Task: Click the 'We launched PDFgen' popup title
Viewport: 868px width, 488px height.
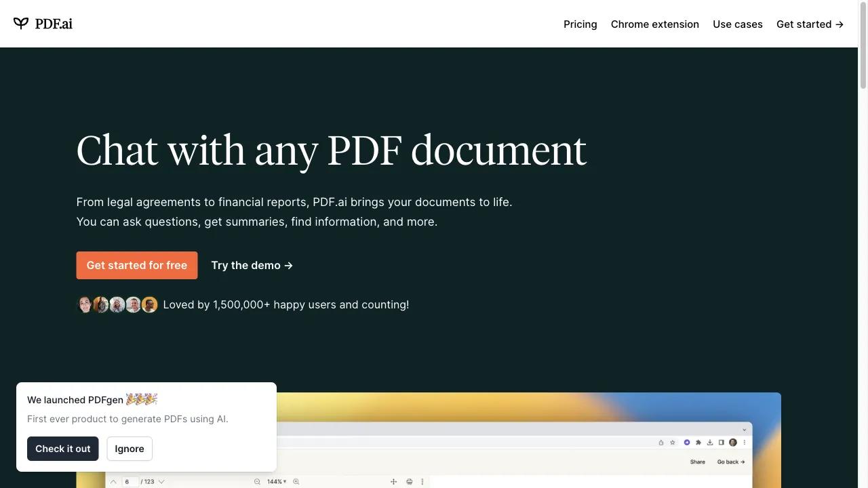Action: (x=92, y=400)
